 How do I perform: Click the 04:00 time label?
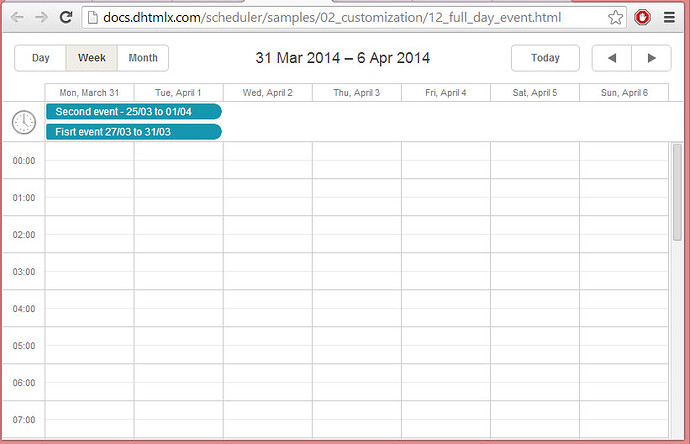(x=24, y=309)
